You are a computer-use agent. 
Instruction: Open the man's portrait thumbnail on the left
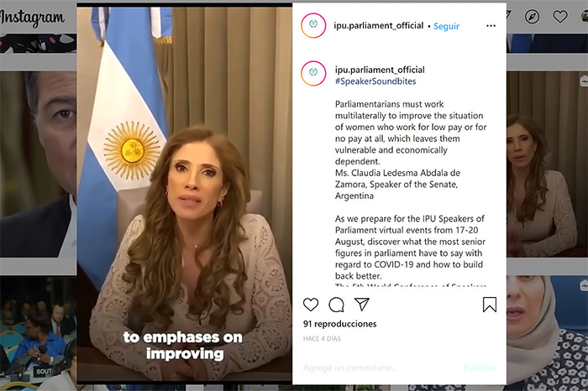pos(38,164)
